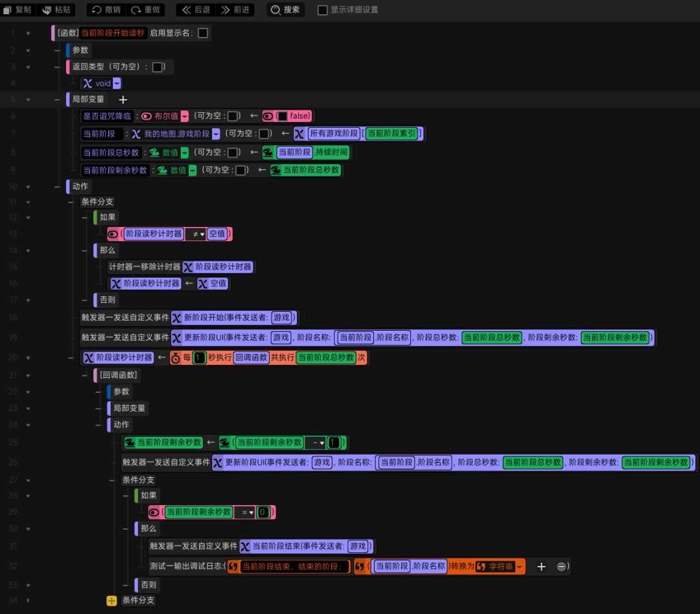Select the [回调函数] row

(x=118, y=375)
